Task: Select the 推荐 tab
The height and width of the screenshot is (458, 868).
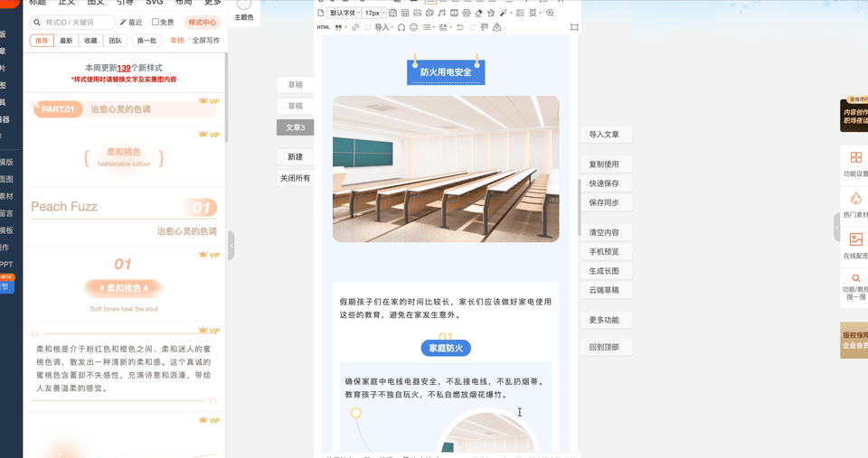Action: (42, 41)
